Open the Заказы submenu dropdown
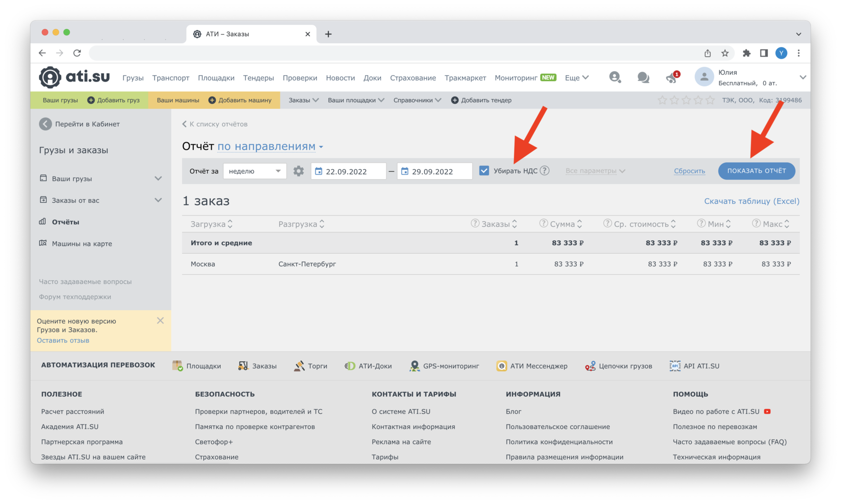 point(303,100)
